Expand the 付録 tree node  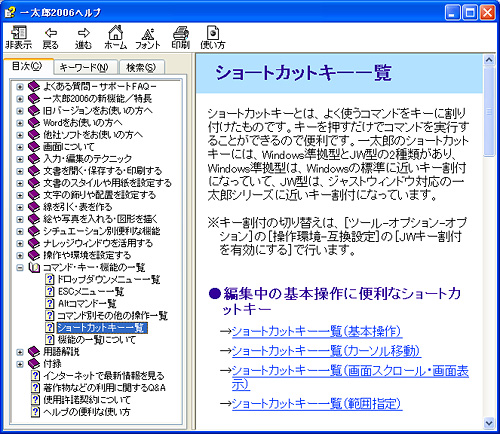[x=20, y=364]
